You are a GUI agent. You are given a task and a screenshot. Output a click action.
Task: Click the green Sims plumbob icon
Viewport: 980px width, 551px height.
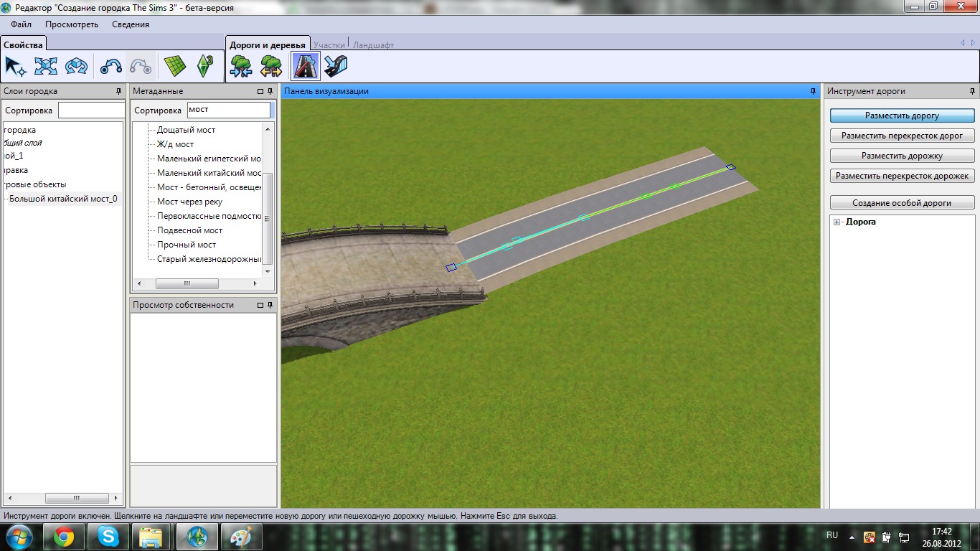pyautogui.click(x=205, y=67)
